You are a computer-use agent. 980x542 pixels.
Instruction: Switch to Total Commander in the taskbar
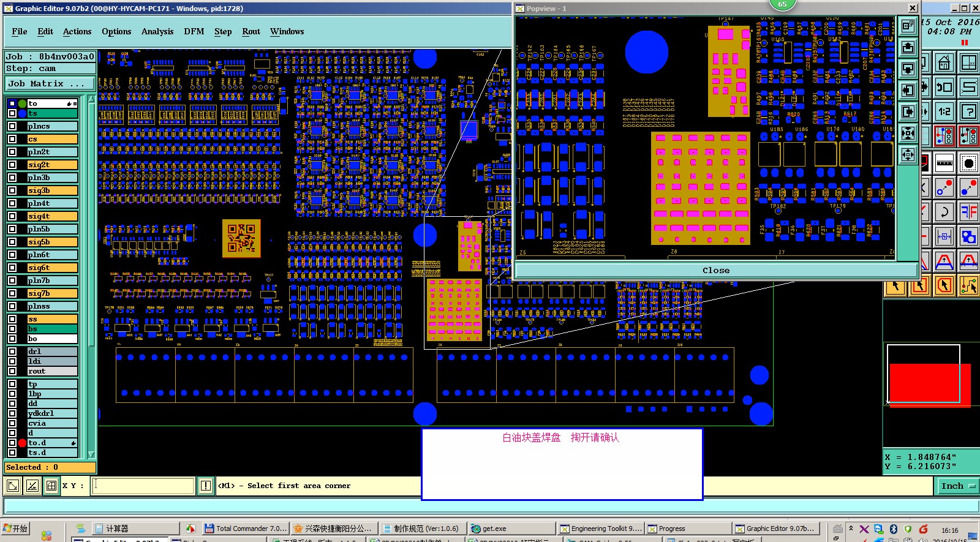pos(245,529)
